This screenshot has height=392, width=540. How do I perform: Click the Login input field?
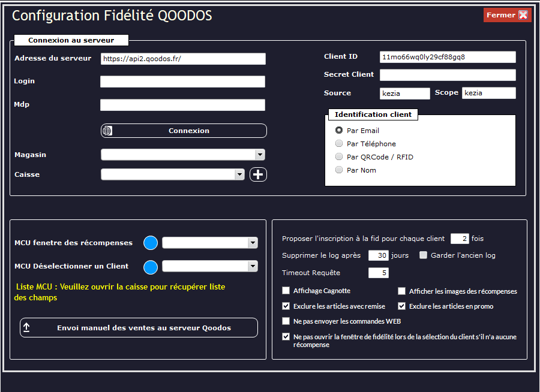[x=182, y=82]
